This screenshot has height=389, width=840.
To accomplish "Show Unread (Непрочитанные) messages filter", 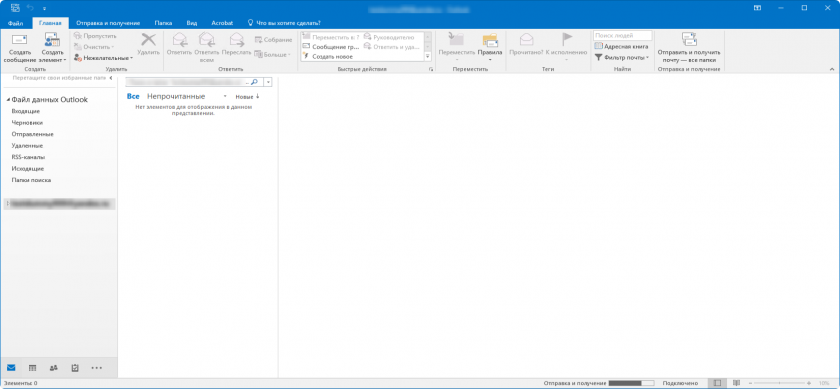I will coord(176,96).
